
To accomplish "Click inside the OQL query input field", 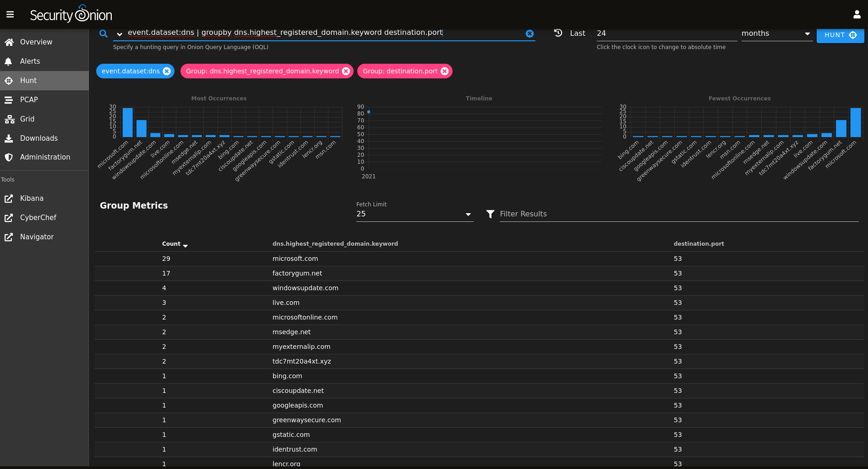I will [x=324, y=33].
